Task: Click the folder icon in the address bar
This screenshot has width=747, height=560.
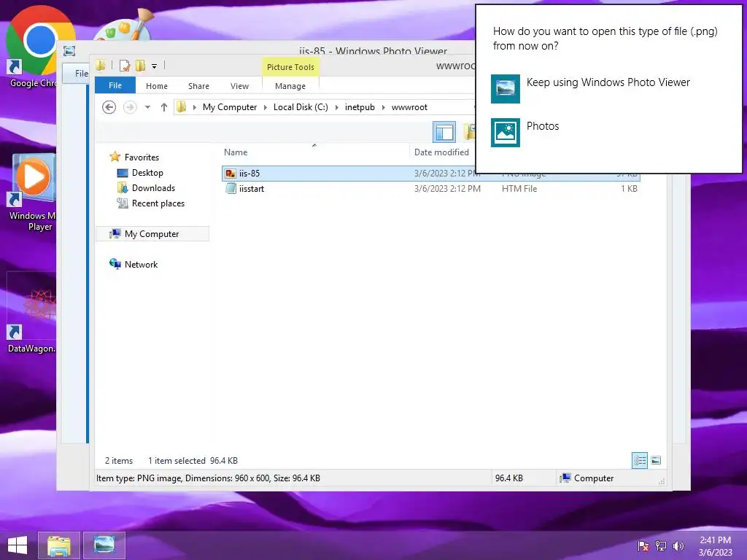Action: click(x=182, y=107)
